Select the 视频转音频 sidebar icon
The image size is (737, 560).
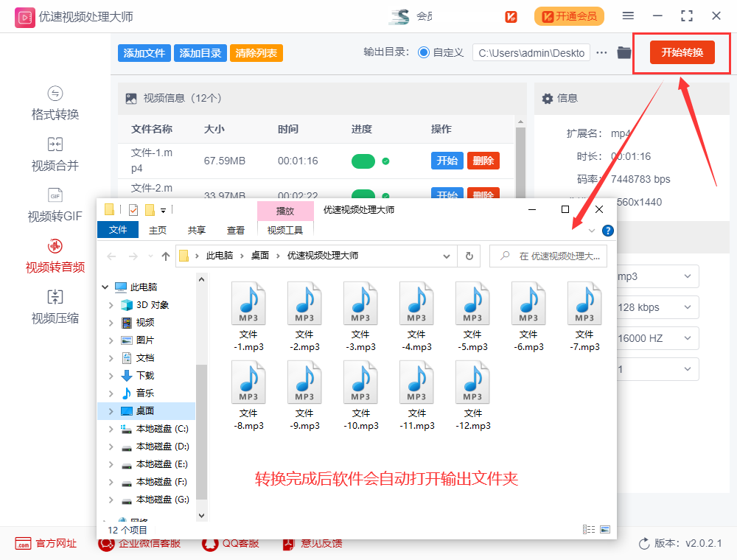click(x=55, y=256)
